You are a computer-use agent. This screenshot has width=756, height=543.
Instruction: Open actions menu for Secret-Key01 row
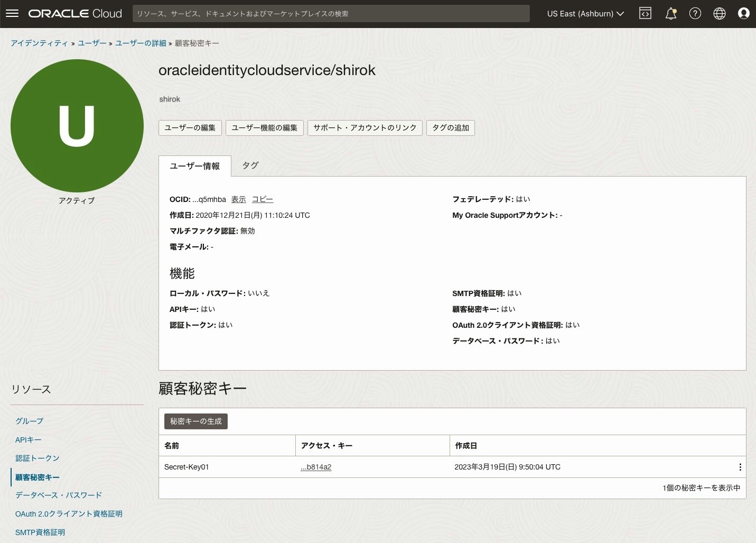pos(740,467)
